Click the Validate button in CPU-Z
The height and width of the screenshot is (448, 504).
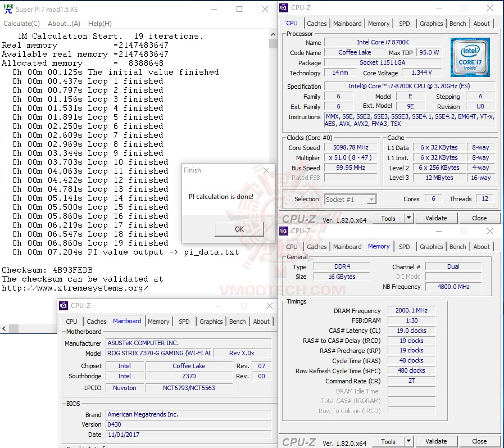tap(436, 218)
